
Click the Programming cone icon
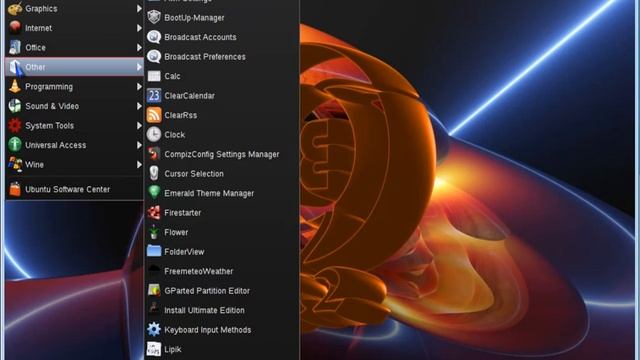pos(15,87)
